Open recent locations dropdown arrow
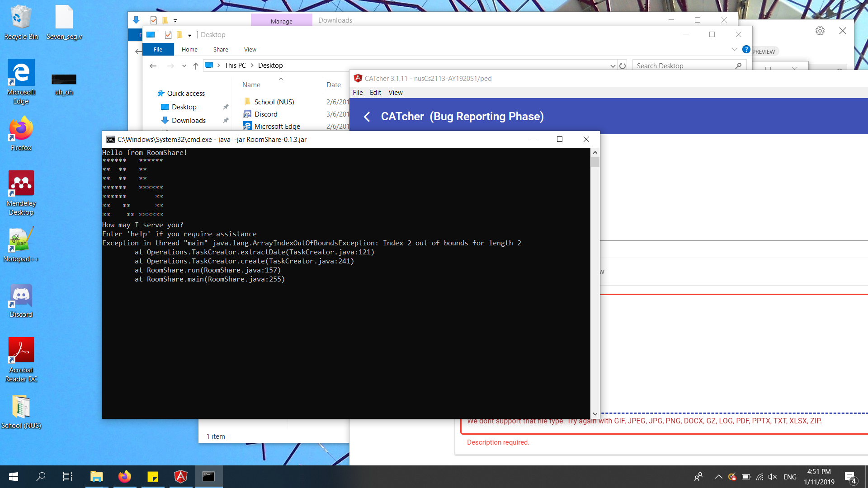Image resolution: width=868 pixels, height=488 pixels. (x=184, y=66)
